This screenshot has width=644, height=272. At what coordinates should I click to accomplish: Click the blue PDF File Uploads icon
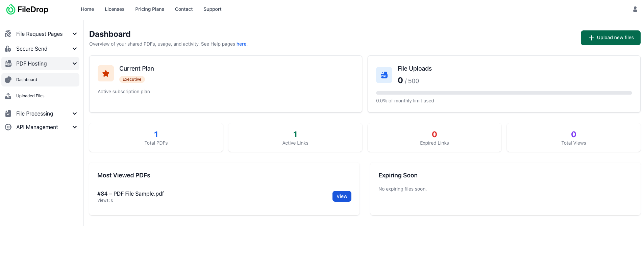click(x=384, y=75)
